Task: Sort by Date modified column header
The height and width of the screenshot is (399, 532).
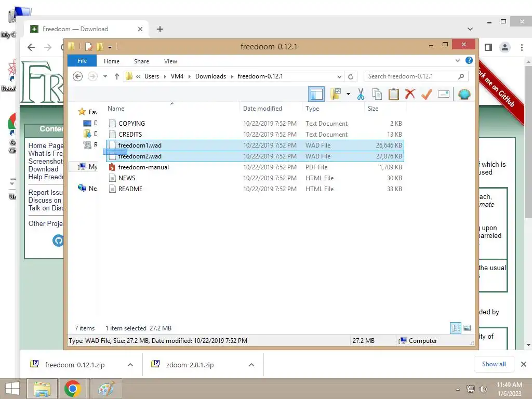Action: (x=262, y=109)
